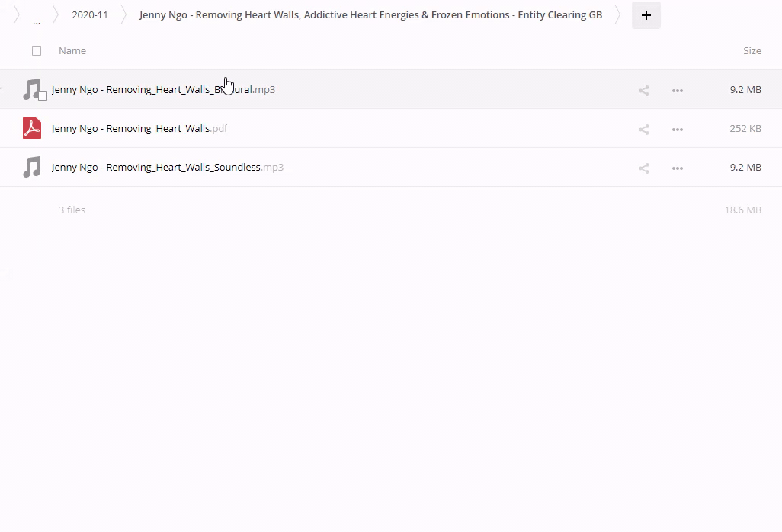Share the Removing_Heart_Walls.pdf file
The width and height of the screenshot is (782, 532).
[644, 129]
